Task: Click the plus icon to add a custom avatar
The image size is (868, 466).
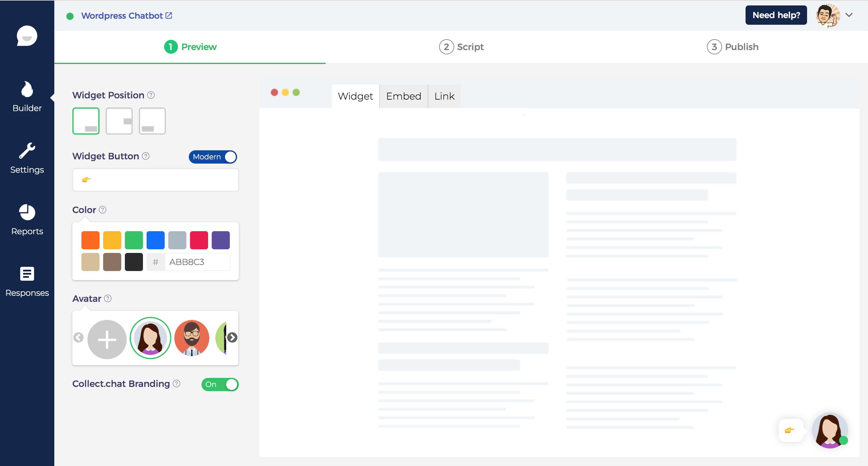Action: [107, 339]
